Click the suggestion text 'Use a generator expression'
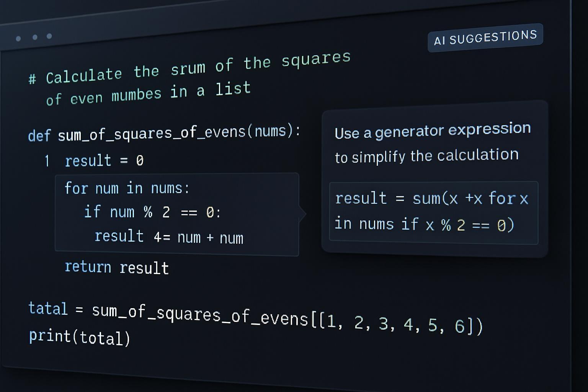 [433, 131]
